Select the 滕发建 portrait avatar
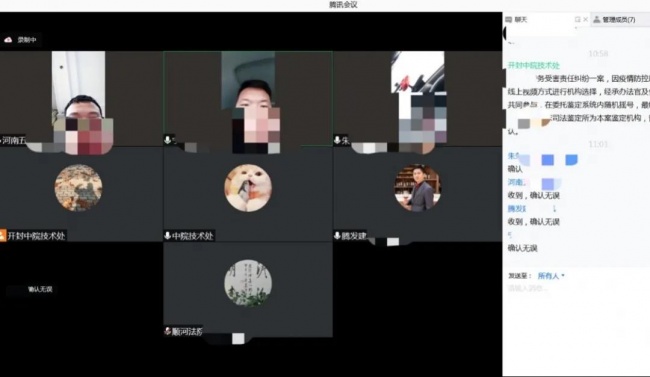Screen dimensions: 650x377 [417, 188]
